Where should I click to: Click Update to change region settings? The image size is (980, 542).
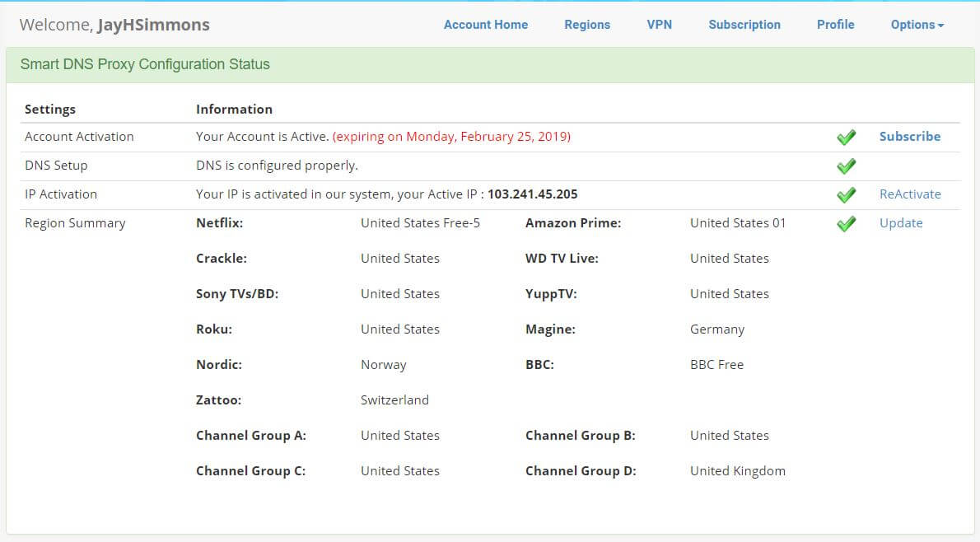[x=901, y=222]
